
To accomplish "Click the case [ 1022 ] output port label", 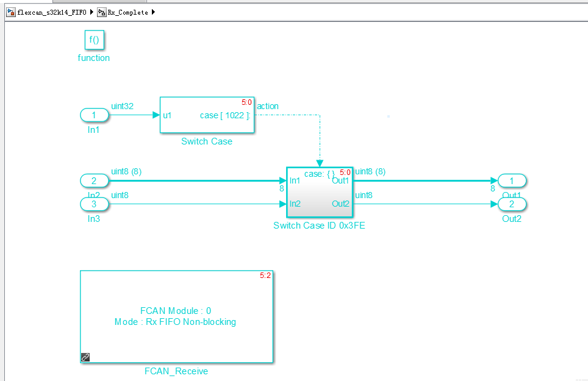I will coord(224,115).
